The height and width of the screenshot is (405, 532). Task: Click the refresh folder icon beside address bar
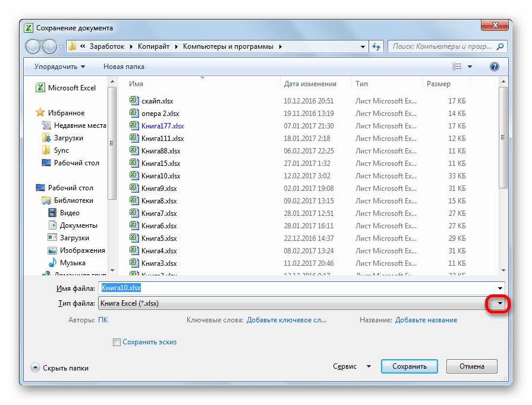point(376,46)
